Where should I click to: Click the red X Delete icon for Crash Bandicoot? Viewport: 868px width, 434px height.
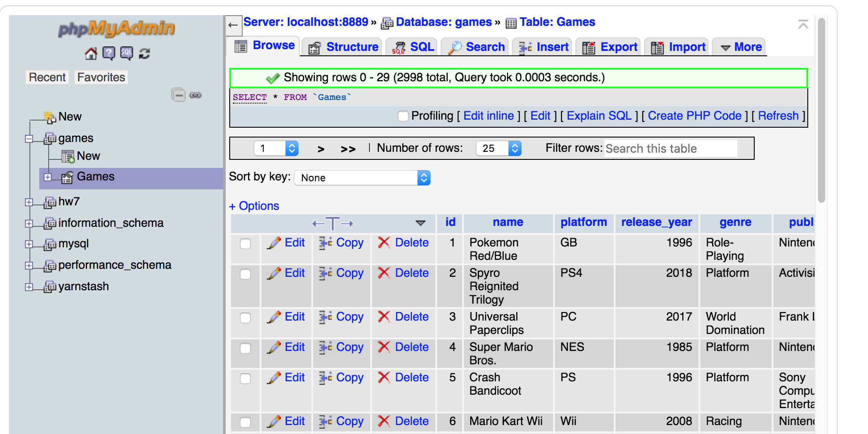384,378
